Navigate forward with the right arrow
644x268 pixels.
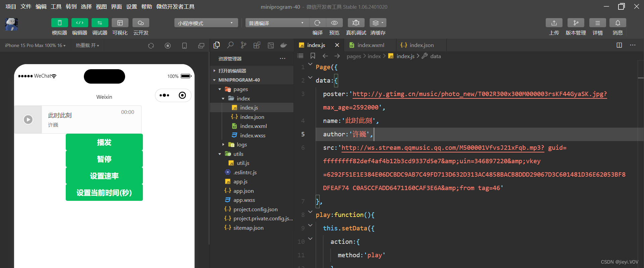[x=337, y=56]
